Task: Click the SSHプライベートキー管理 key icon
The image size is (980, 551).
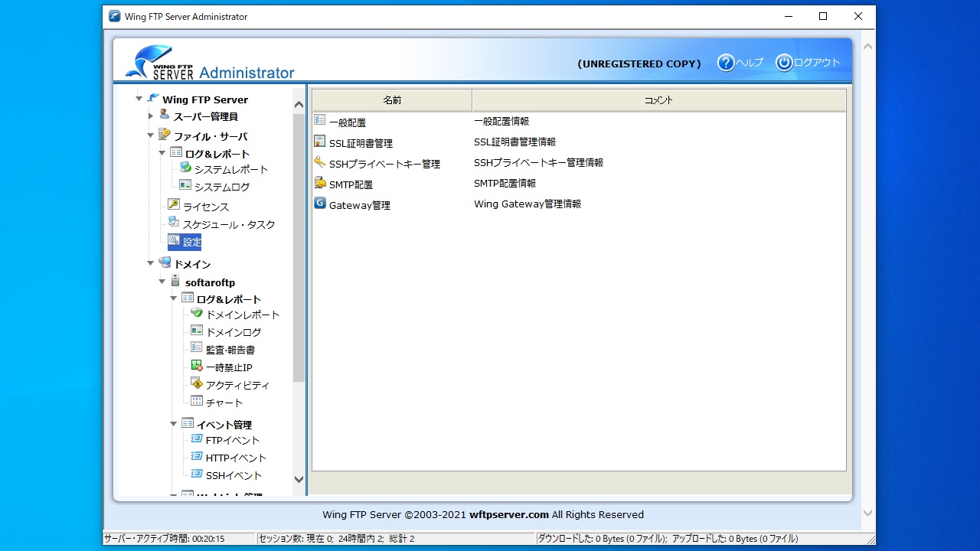Action: pyautogui.click(x=320, y=161)
